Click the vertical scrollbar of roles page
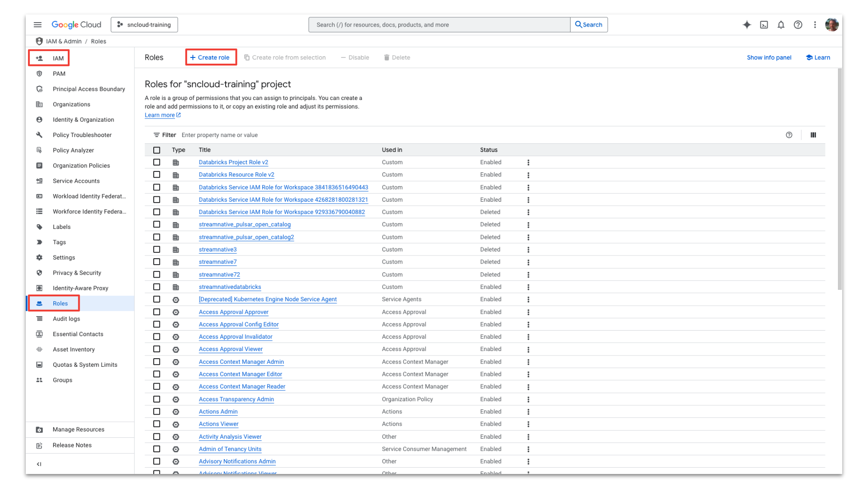The width and height of the screenshot is (868, 488). tap(840, 181)
